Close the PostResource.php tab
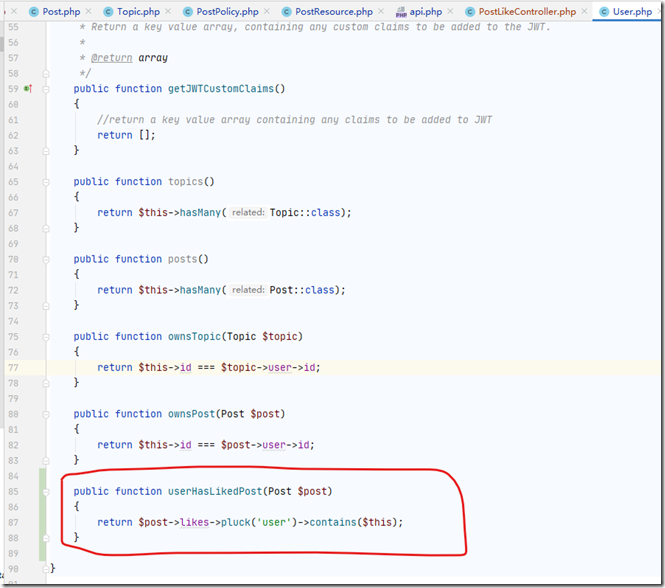This screenshot has height=588, width=665. pos(381,11)
